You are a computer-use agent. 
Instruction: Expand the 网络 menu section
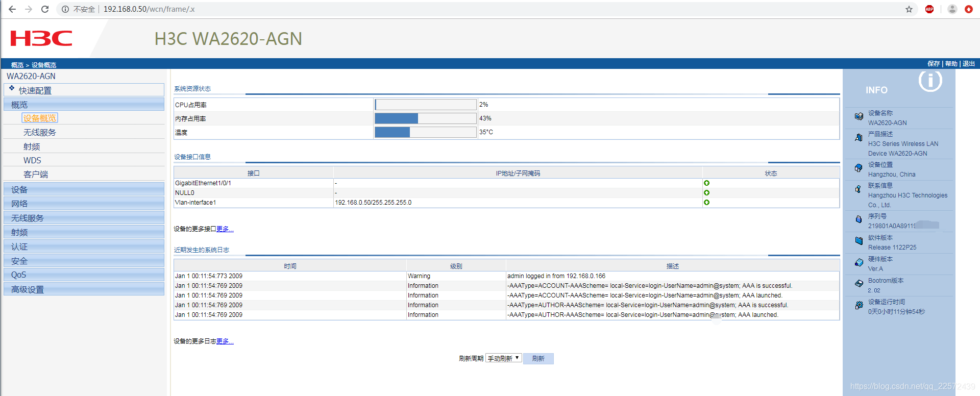[84, 204]
